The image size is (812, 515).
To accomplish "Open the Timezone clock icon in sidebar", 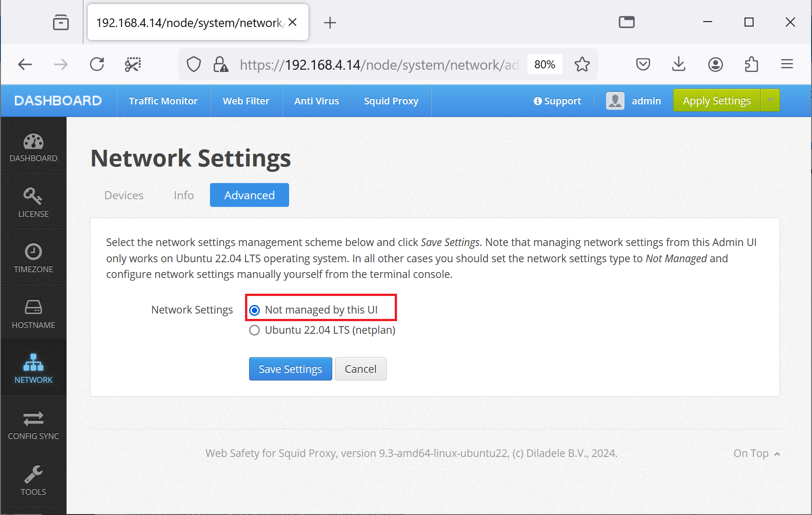I will pyautogui.click(x=33, y=251).
